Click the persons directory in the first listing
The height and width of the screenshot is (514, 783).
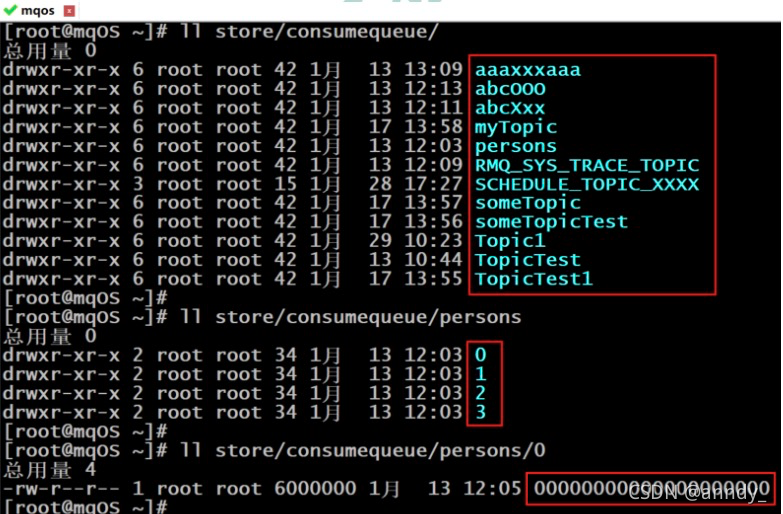click(516, 146)
